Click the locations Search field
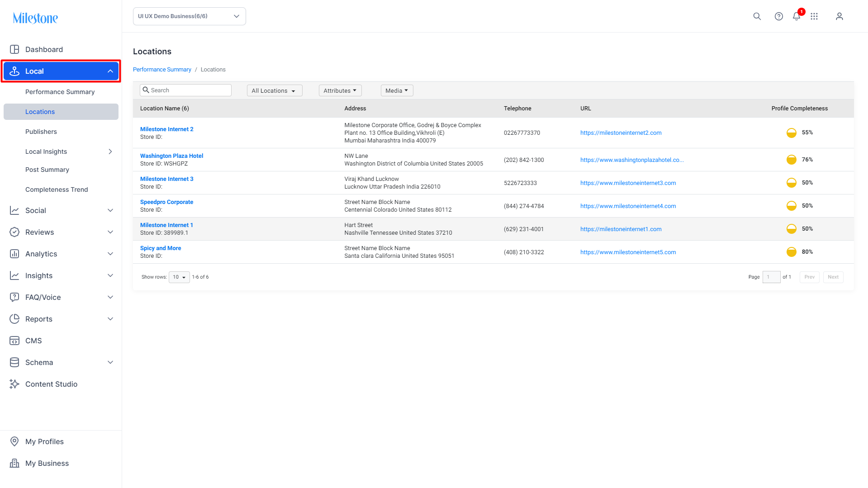Screen dimensions: 868x488 [185, 90]
